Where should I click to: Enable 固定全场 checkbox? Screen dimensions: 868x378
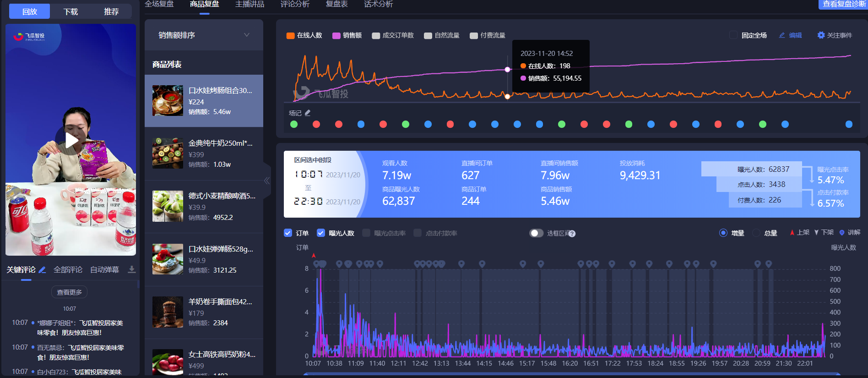point(733,35)
